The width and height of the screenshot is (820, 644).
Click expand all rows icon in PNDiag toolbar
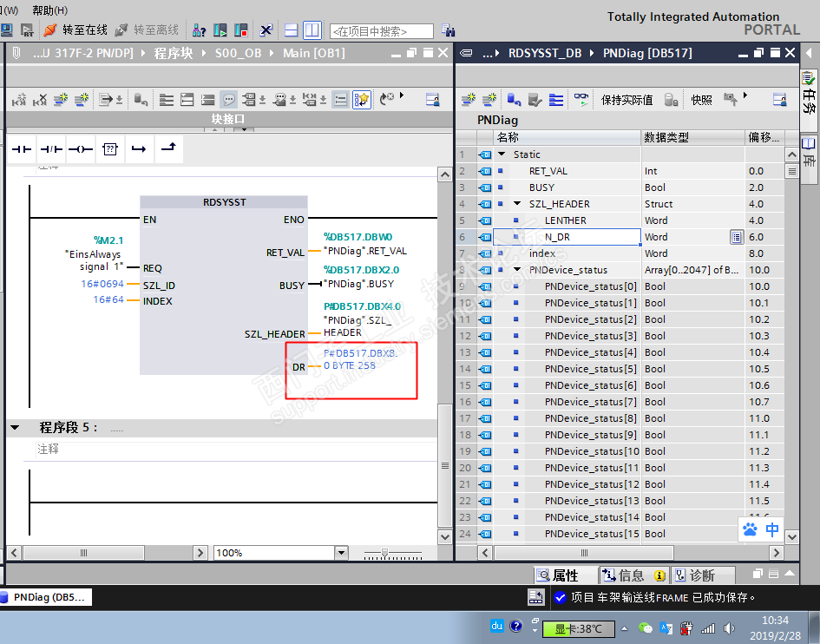coord(556,100)
